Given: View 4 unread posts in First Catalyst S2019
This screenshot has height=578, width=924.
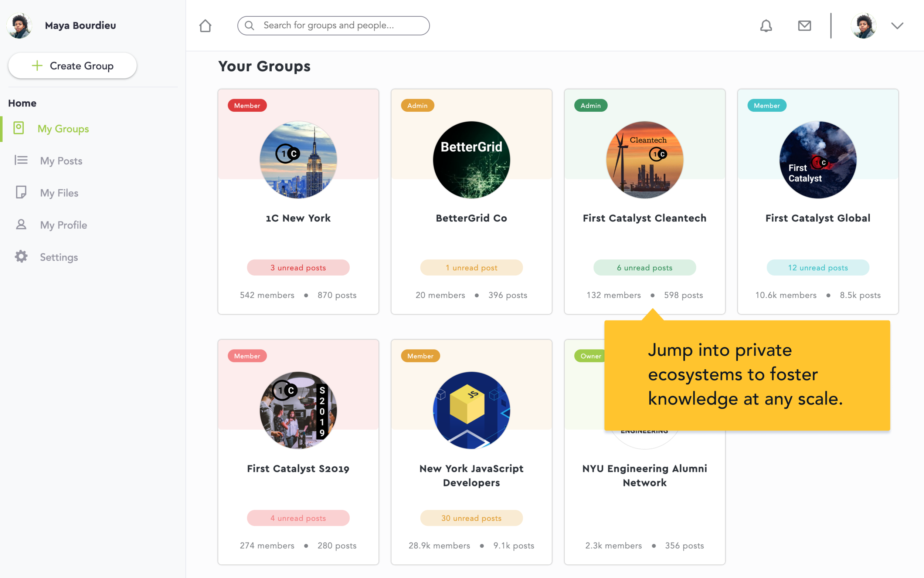Looking at the screenshot, I should coord(298,518).
